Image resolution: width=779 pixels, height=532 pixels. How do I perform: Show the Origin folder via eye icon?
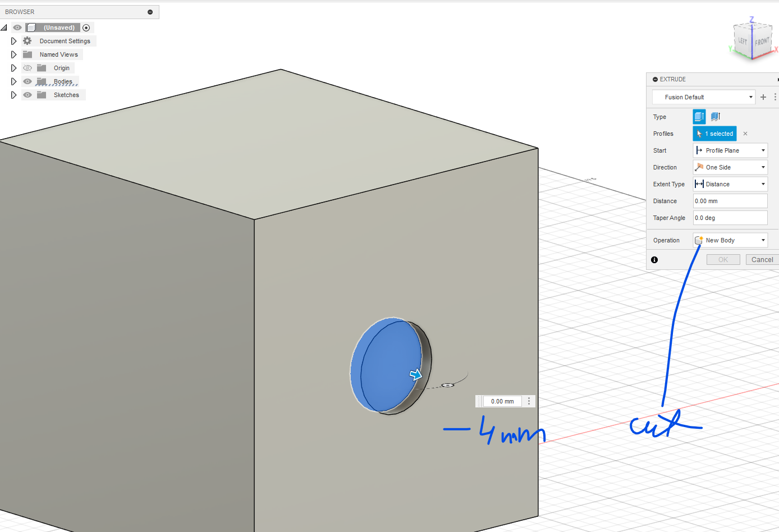[28, 68]
